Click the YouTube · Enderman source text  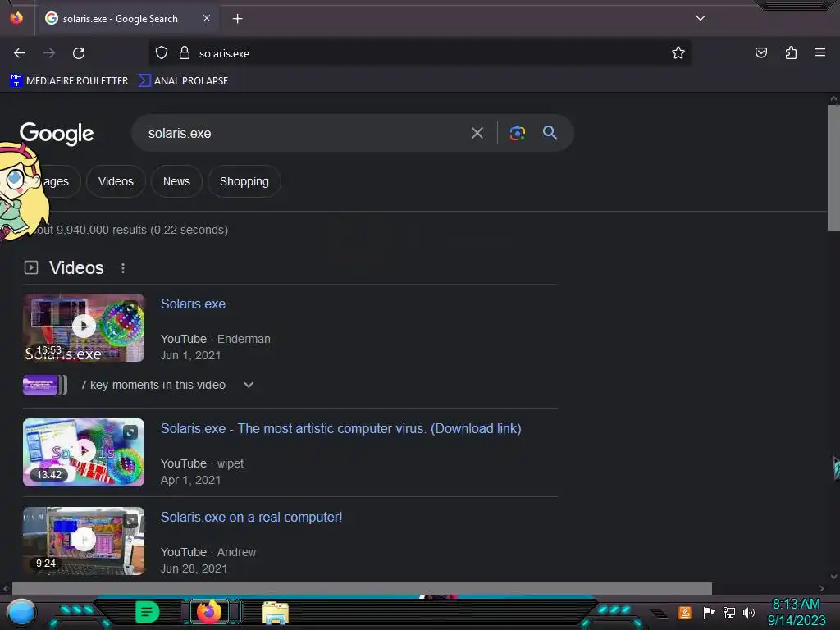216,339
